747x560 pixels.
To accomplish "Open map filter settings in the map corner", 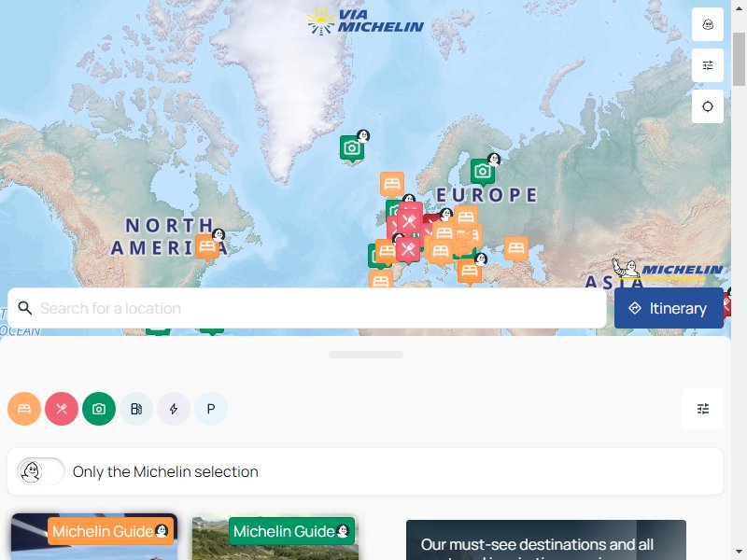I will (708, 65).
